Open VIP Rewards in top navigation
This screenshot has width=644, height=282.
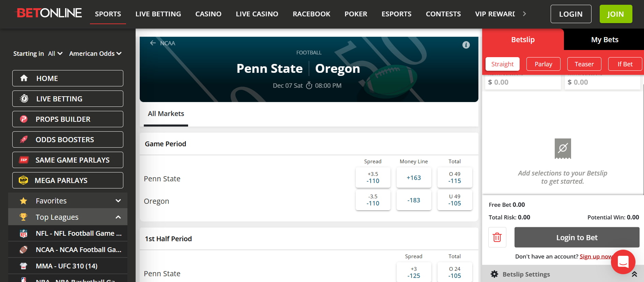coord(495,14)
